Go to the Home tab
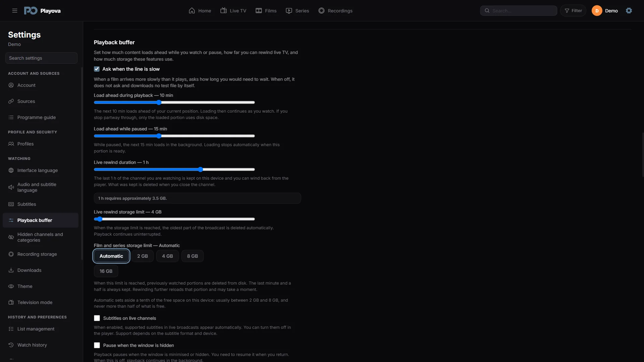The width and height of the screenshot is (644, 362). (x=200, y=11)
